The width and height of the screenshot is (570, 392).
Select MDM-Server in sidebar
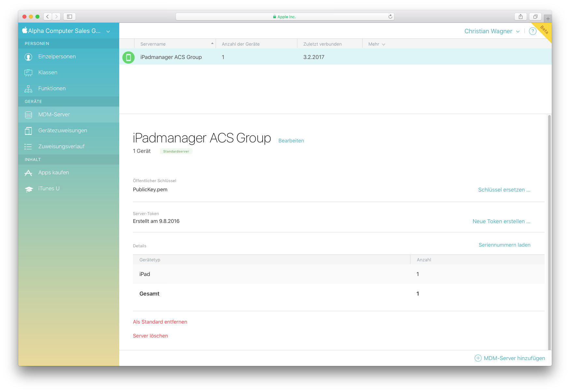(69, 115)
